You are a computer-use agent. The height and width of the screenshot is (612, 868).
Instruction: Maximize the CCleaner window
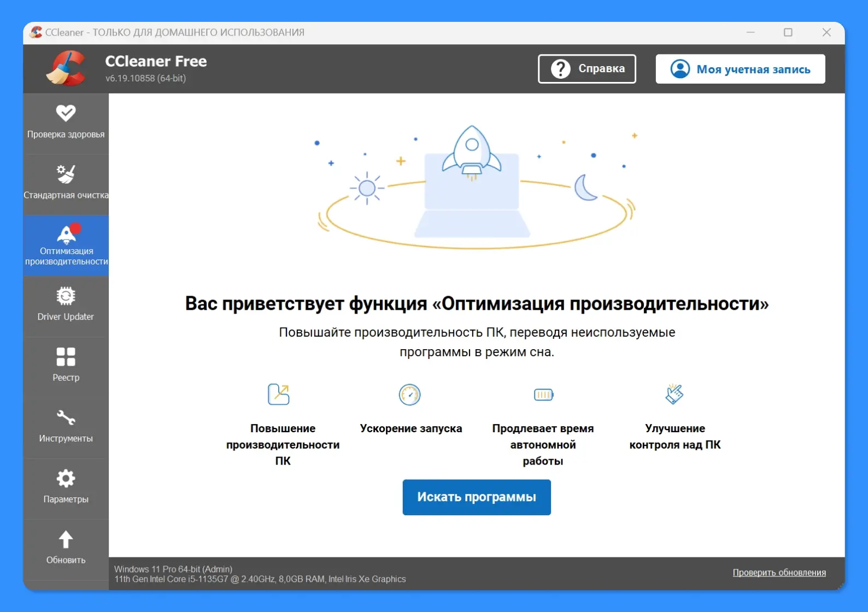788,32
